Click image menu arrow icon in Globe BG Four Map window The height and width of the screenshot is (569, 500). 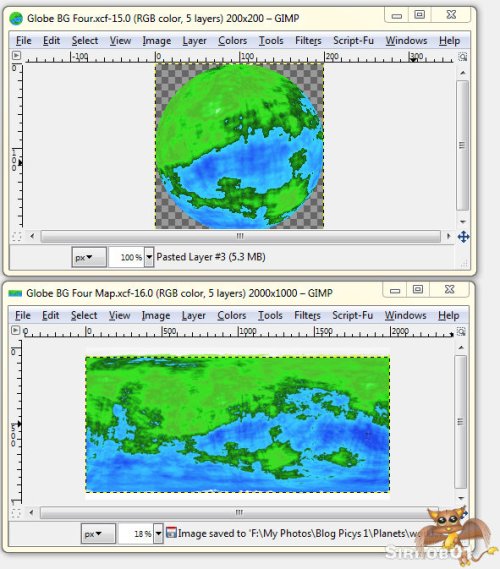[15, 330]
